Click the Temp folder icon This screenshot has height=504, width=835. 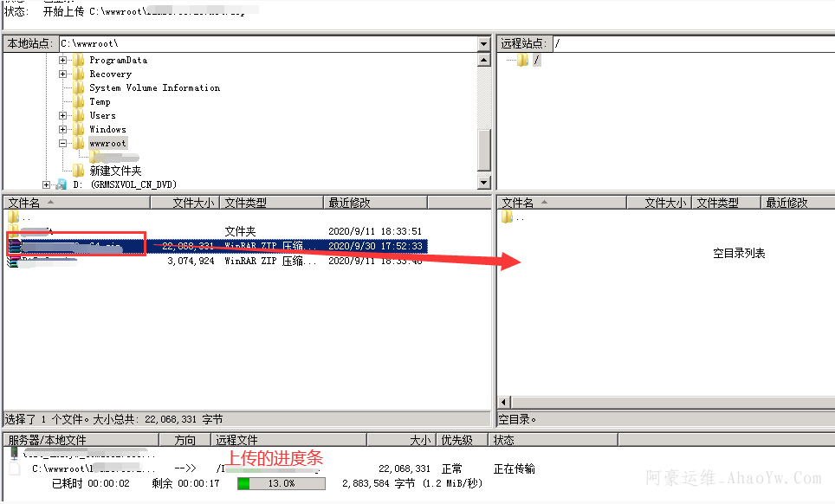point(78,101)
